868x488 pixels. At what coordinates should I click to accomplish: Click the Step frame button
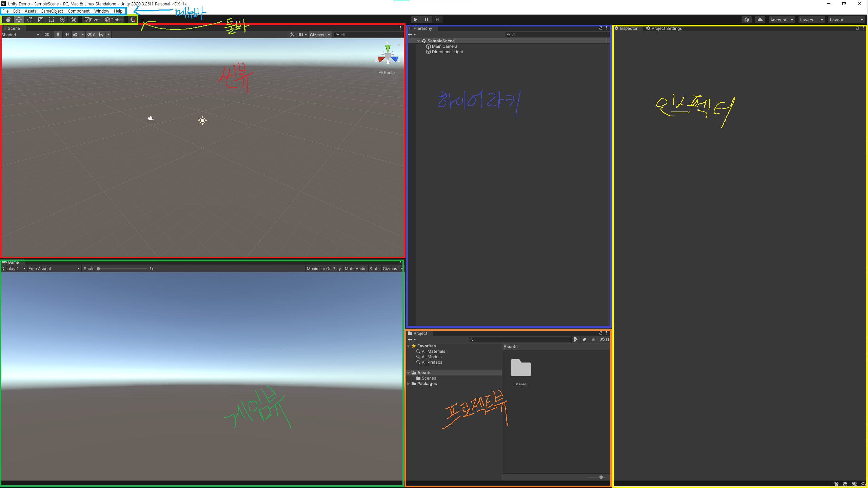437,20
